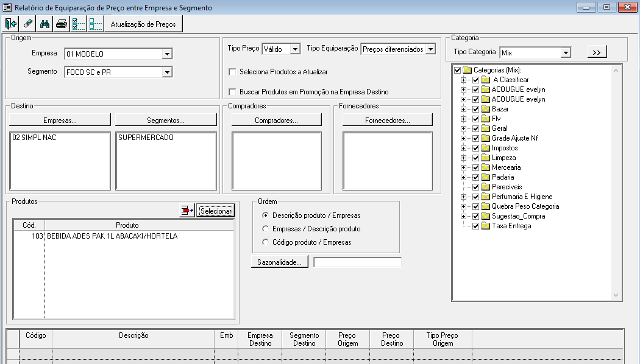Open the Tipo Categoria dropdown
The width and height of the screenshot is (640, 364).
tap(565, 52)
